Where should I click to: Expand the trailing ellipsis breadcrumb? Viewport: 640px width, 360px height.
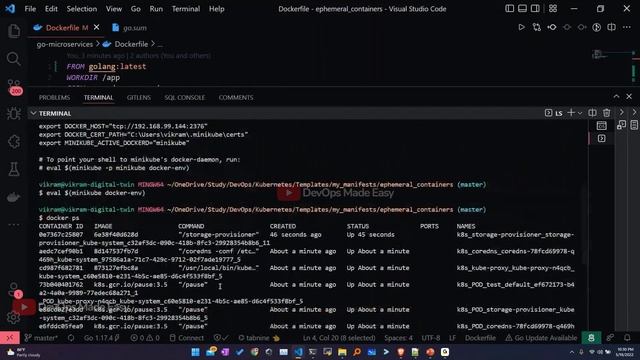click(160, 44)
